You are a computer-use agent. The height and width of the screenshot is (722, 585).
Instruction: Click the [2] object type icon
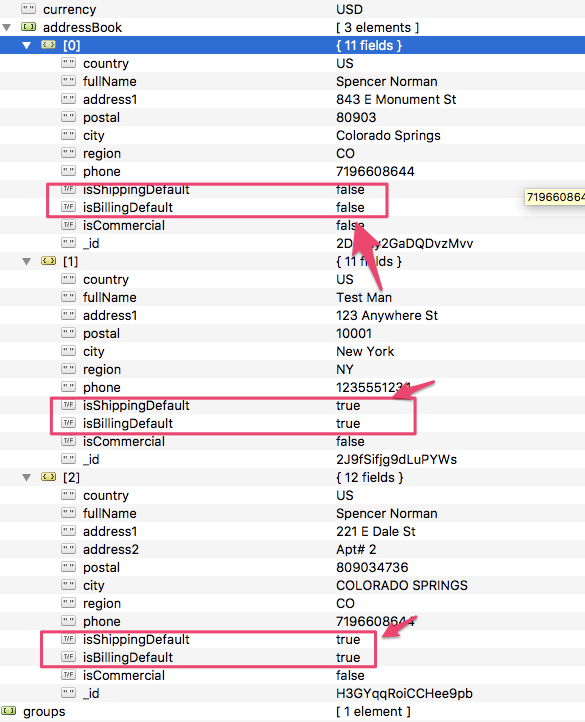click(x=48, y=477)
